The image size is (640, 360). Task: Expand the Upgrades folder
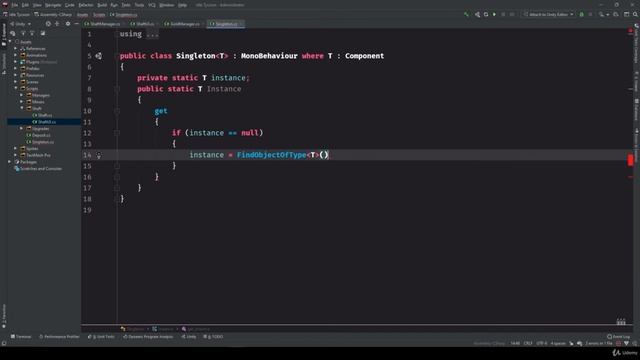pos(22,129)
